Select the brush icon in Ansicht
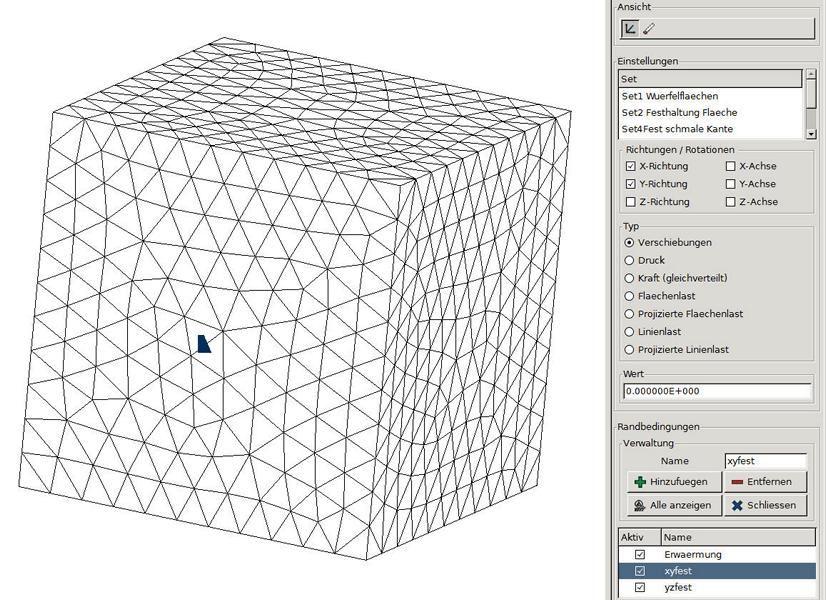 [650, 28]
